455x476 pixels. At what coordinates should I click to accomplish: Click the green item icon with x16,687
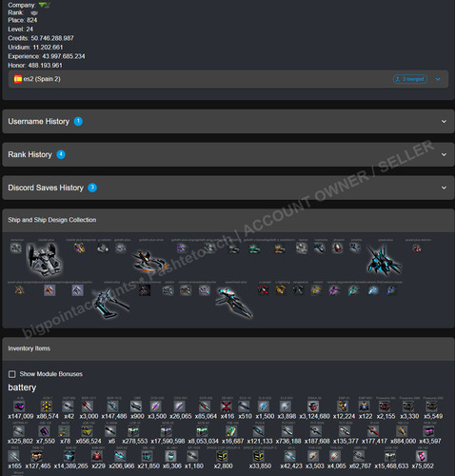[x=231, y=431]
